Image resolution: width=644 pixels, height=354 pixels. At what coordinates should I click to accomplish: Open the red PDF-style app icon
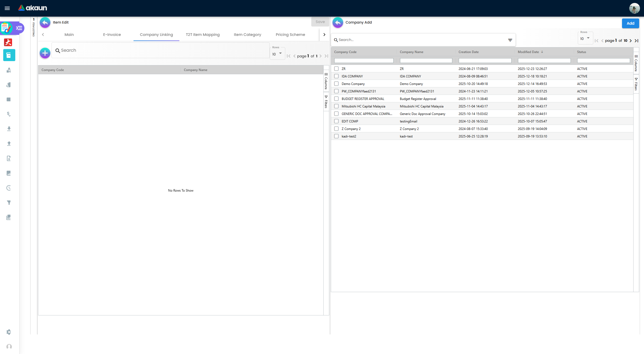coord(8,42)
